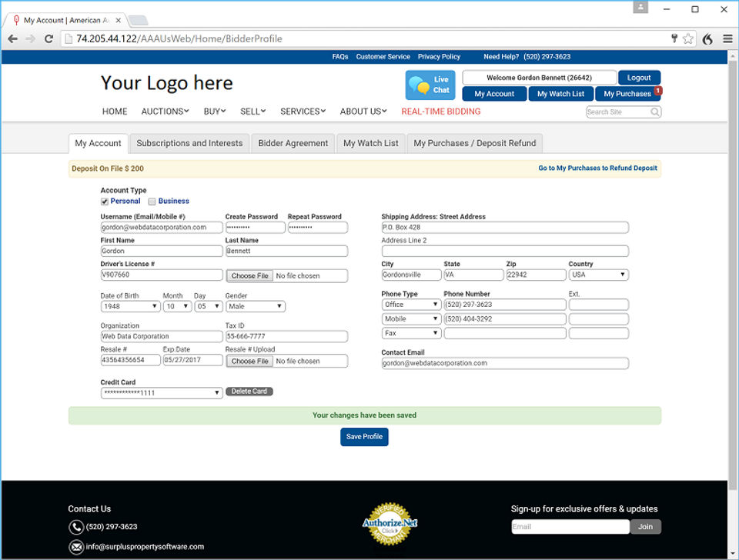Switch to the My Watch List tab
This screenshot has width=739, height=560.
click(370, 144)
